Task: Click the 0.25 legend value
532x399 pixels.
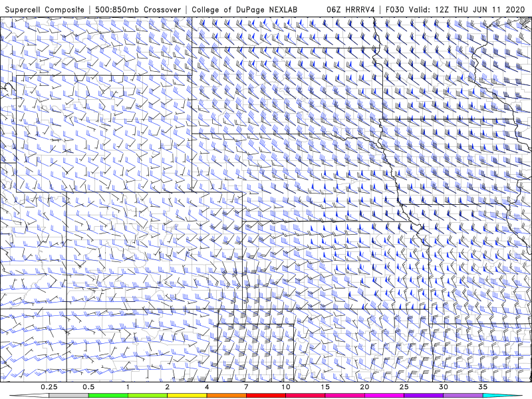Action: (49, 387)
